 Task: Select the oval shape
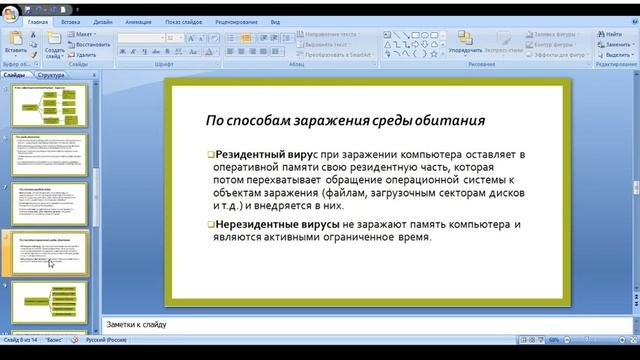coord(424,35)
